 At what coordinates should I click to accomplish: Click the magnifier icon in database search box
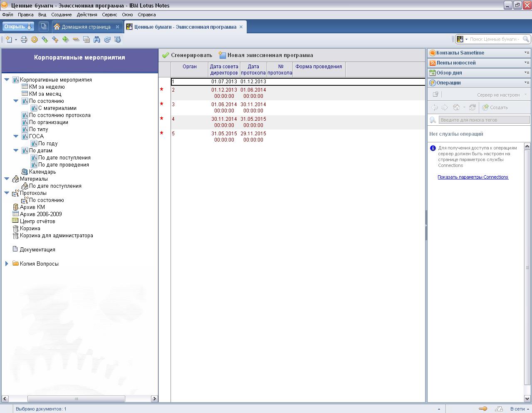pos(526,39)
